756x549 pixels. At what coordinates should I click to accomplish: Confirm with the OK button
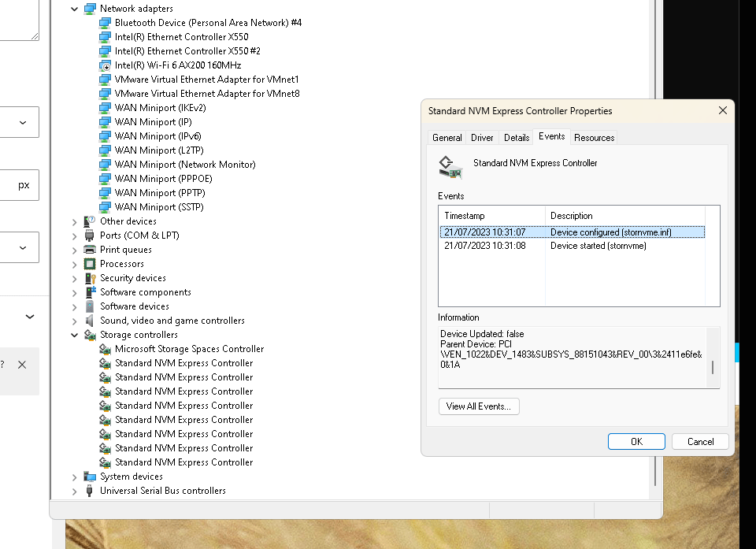point(636,441)
